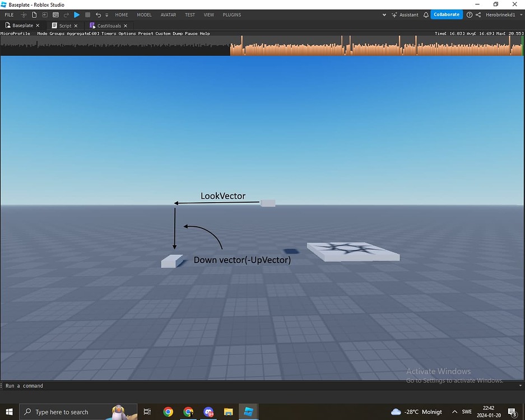Viewport: 525px width, 420px height.
Task: Show hidden system tray icons
Action: [x=454, y=412]
